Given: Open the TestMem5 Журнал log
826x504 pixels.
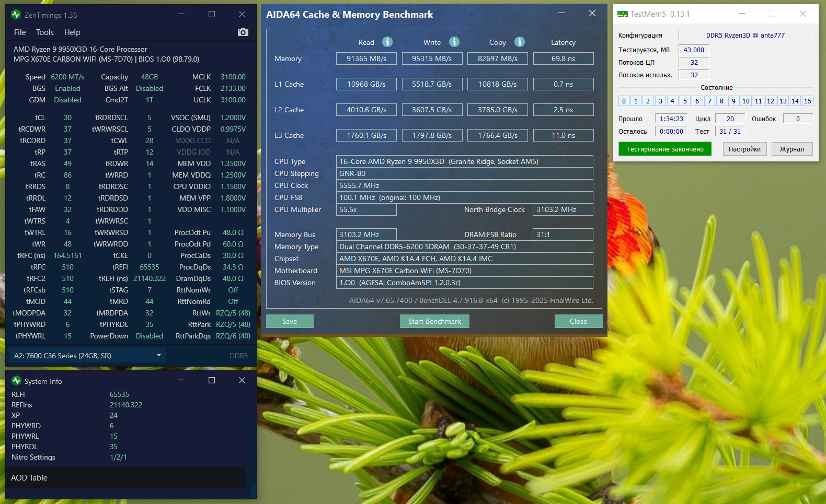Looking at the screenshot, I should [791, 149].
